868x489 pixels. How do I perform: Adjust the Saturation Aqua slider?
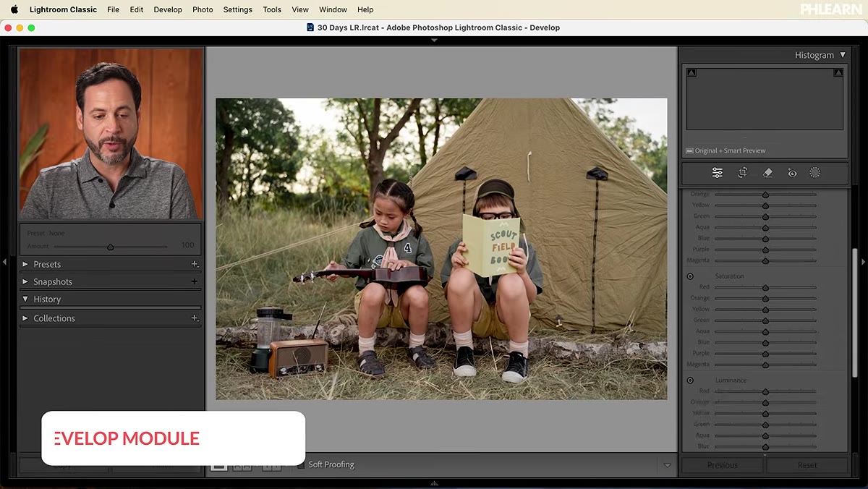[x=765, y=331]
